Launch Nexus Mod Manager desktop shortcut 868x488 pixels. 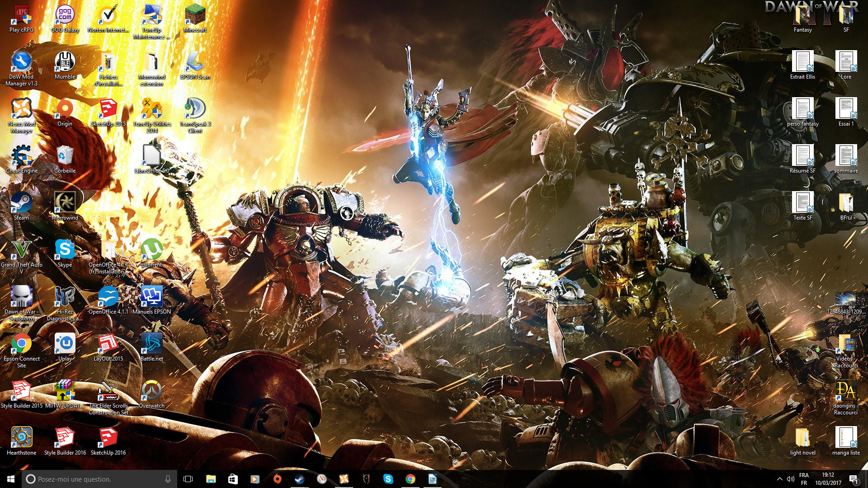(21, 116)
